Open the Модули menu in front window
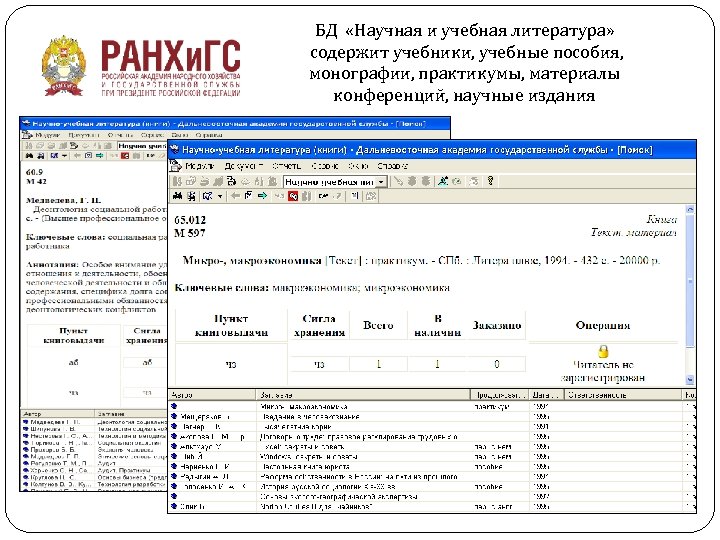720x540 pixels. point(200,166)
